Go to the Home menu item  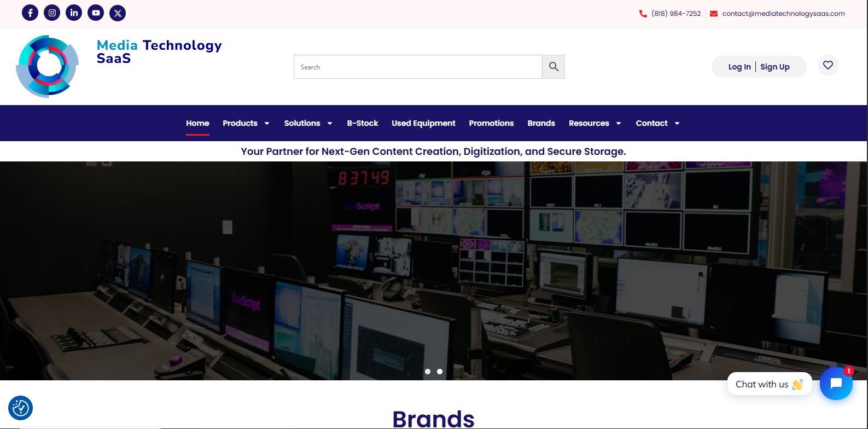(x=197, y=123)
